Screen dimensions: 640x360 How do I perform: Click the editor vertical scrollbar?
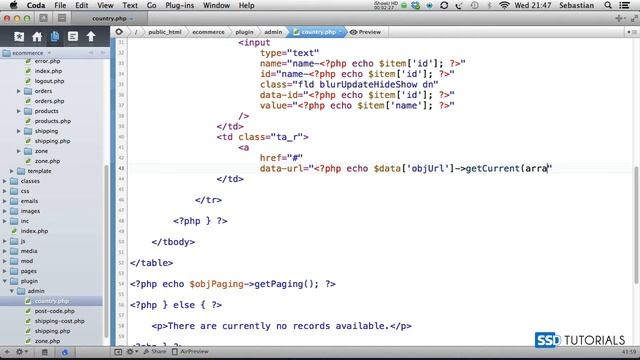[x=636, y=224]
